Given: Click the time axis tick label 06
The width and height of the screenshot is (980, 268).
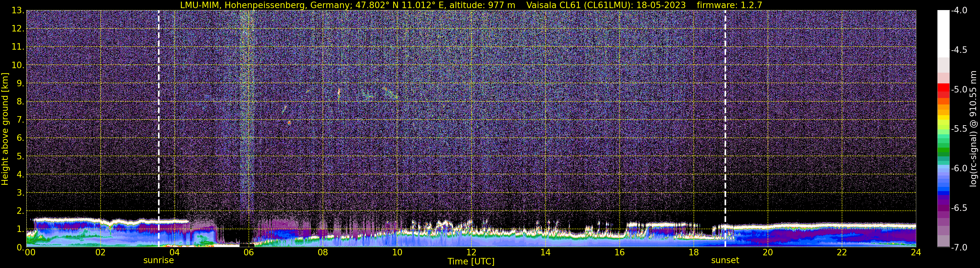Looking at the screenshot, I should 248,252.
